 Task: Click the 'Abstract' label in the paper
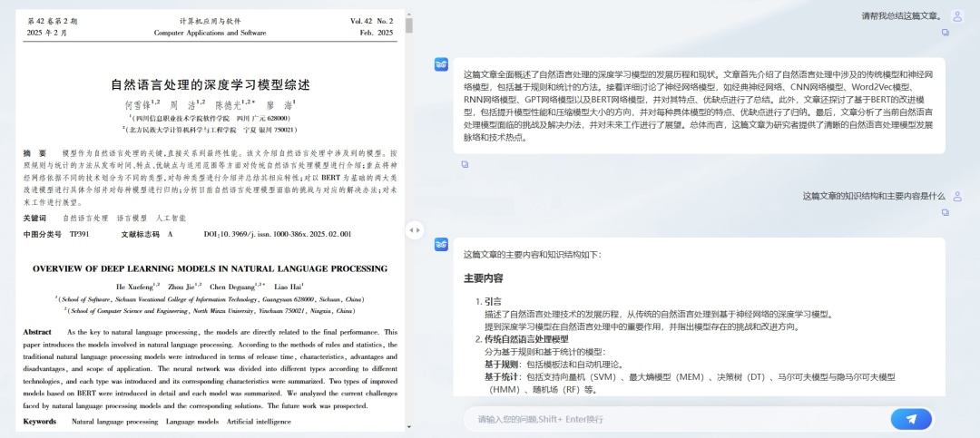click(x=38, y=333)
